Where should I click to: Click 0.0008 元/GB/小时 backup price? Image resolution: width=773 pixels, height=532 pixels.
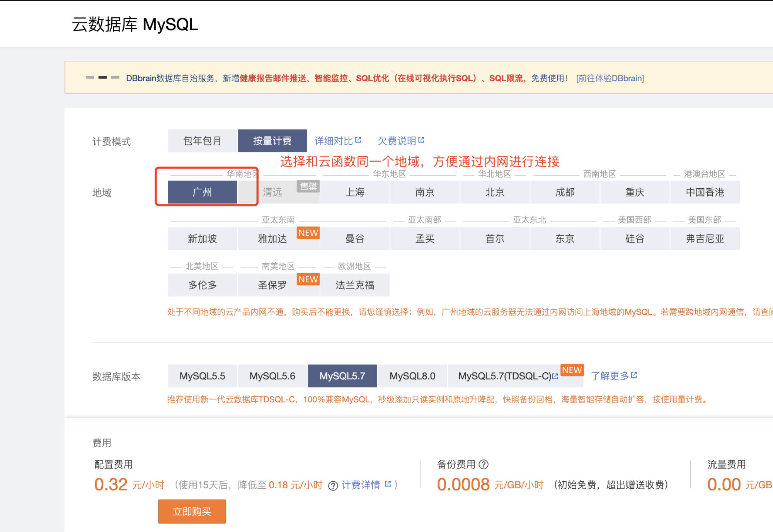490,484
